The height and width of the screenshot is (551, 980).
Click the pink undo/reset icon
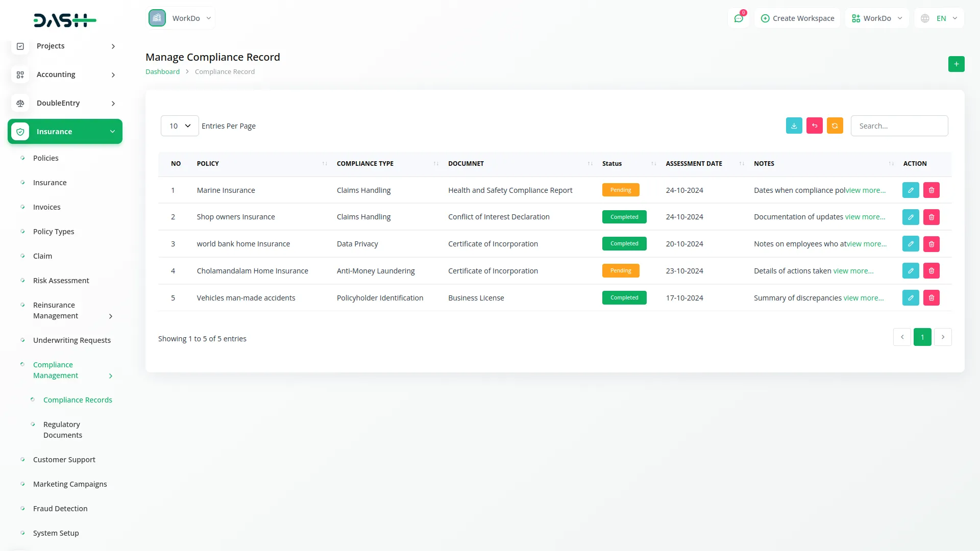coord(814,126)
